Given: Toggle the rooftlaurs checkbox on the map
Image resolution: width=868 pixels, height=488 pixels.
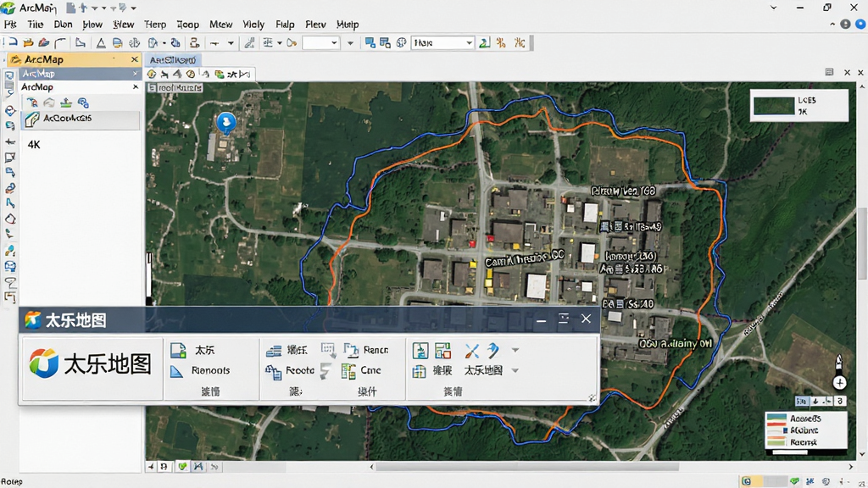Looking at the screenshot, I should click(x=152, y=87).
